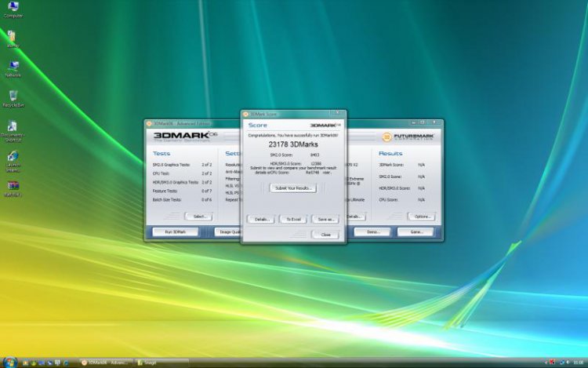This screenshot has width=588, height=368.
Task: Select the lowest desktop icon with a flag image
Action: [13, 188]
